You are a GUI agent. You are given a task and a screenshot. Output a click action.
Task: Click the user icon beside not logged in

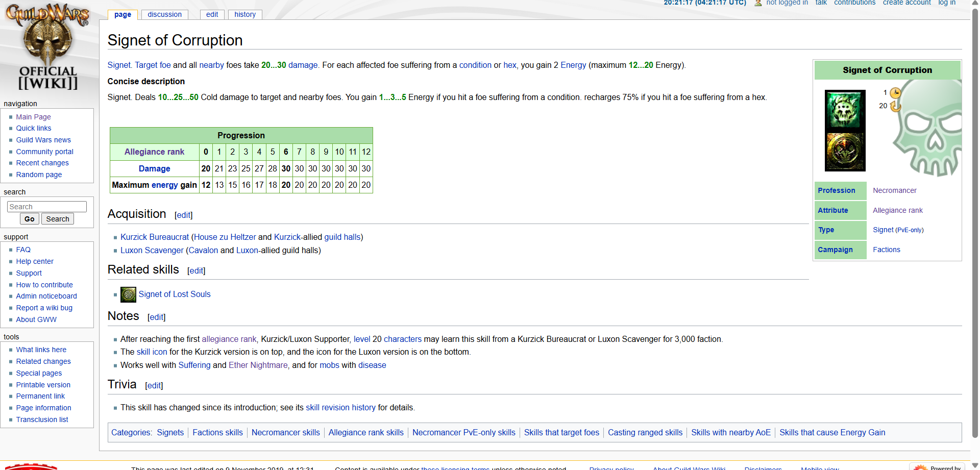tap(758, 3)
